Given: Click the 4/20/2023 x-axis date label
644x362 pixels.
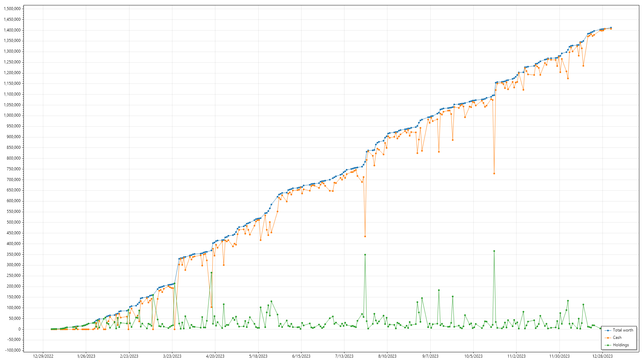Looking at the screenshot, I should click(215, 356).
